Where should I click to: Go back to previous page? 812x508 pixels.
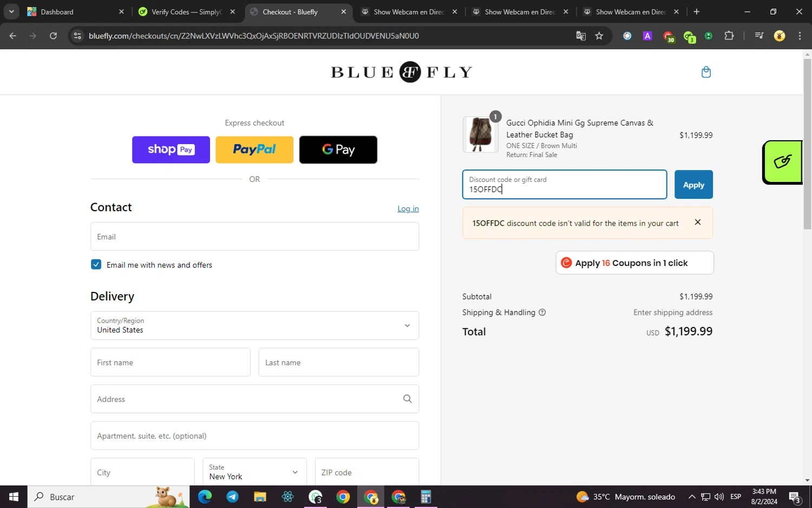tap(13, 36)
